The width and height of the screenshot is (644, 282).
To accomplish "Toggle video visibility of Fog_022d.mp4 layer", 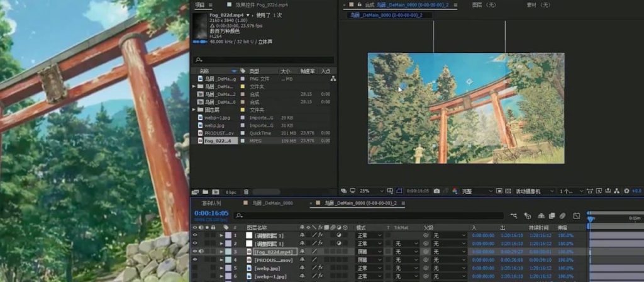I will (x=195, y=252).
